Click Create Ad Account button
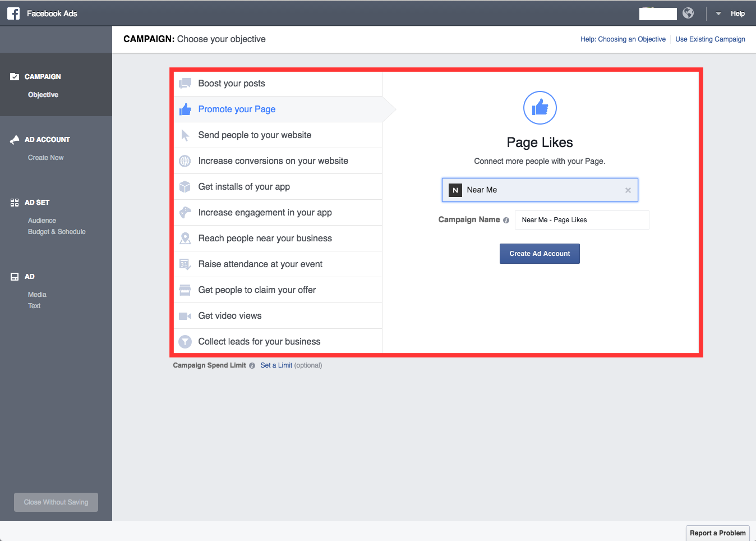The height and width of the screenshot is (541, 756). tap(540, 254)
